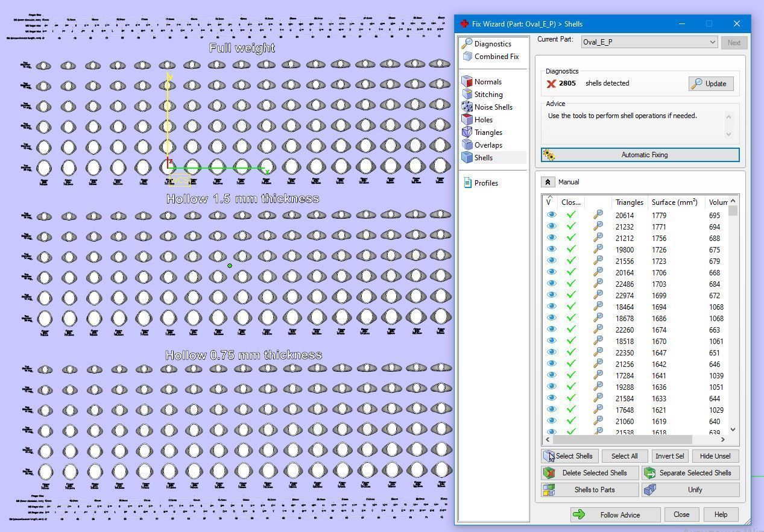764x532 pixels.
Task: Zoom to shell with 21556 triangles
Action: 598,261
